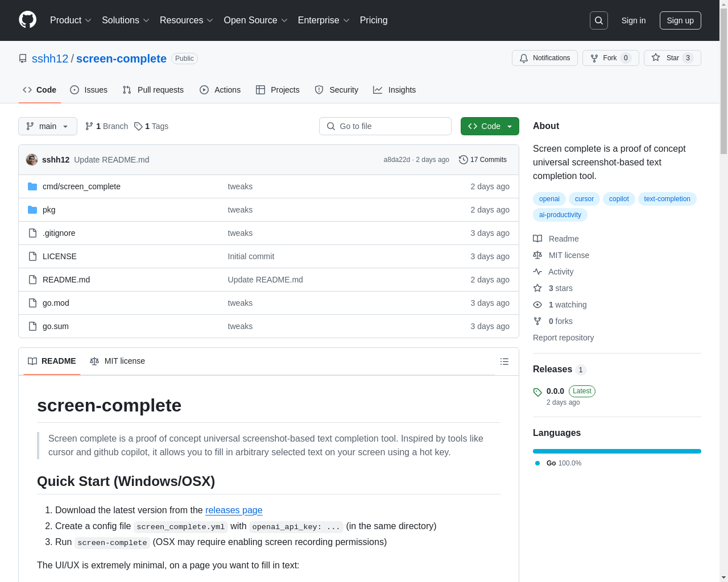The height and width of the screenshot is (582, 728).
Task: Open the Readme link in About
Action: [x=556, y=239]
